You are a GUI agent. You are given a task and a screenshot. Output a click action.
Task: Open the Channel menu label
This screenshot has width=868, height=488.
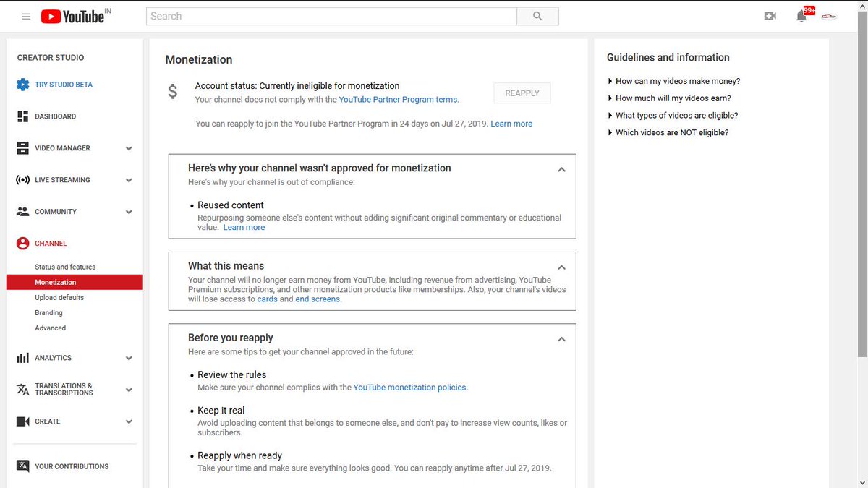[x=51, y=244]
